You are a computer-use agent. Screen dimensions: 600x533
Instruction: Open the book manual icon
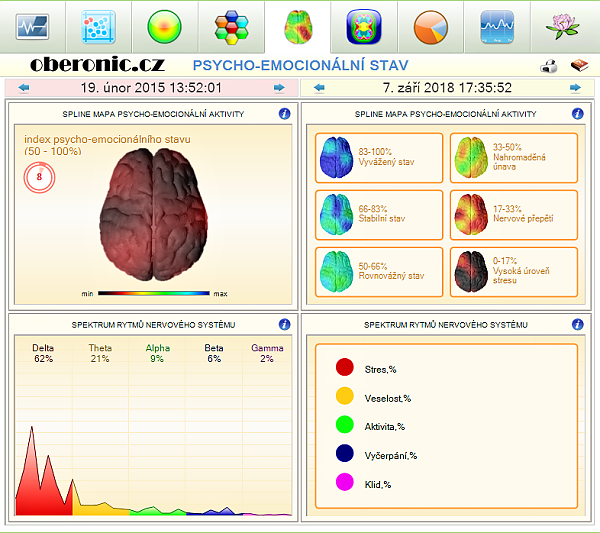pyautogui.click(x=578, y=67)
